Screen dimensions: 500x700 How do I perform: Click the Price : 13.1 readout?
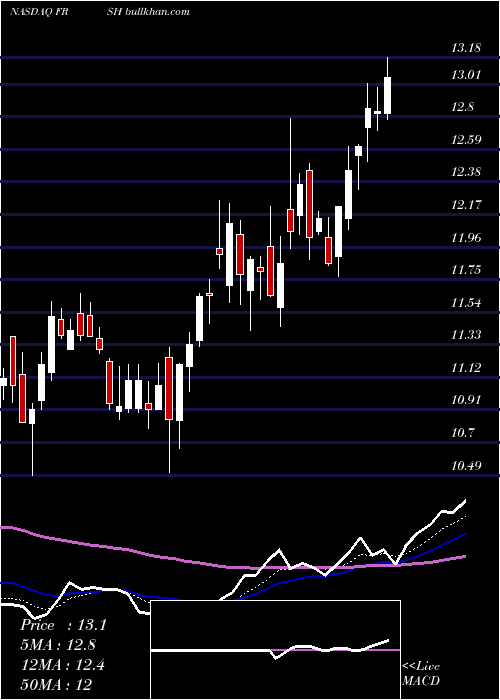pos(63,625)
